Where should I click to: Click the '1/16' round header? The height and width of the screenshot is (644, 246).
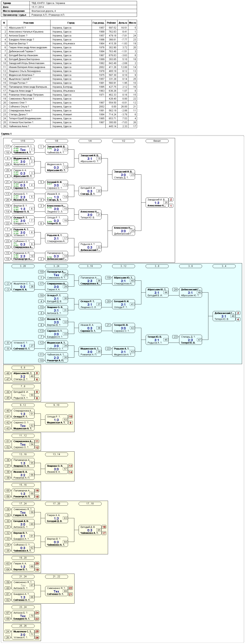23,141
